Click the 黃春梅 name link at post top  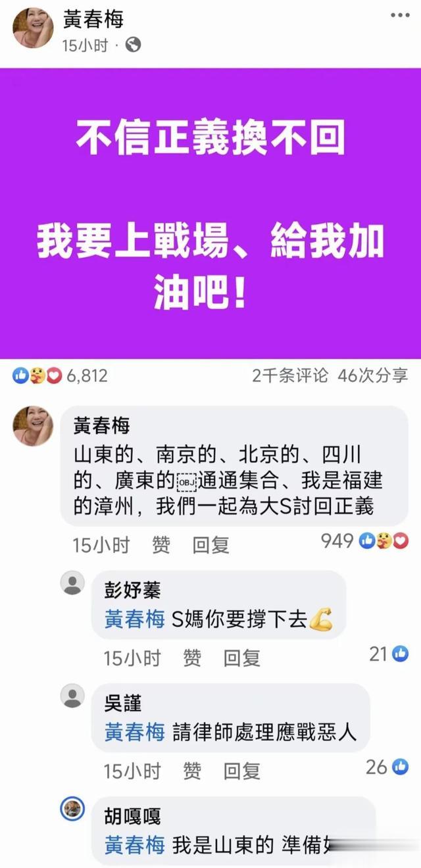coord(93,19)
